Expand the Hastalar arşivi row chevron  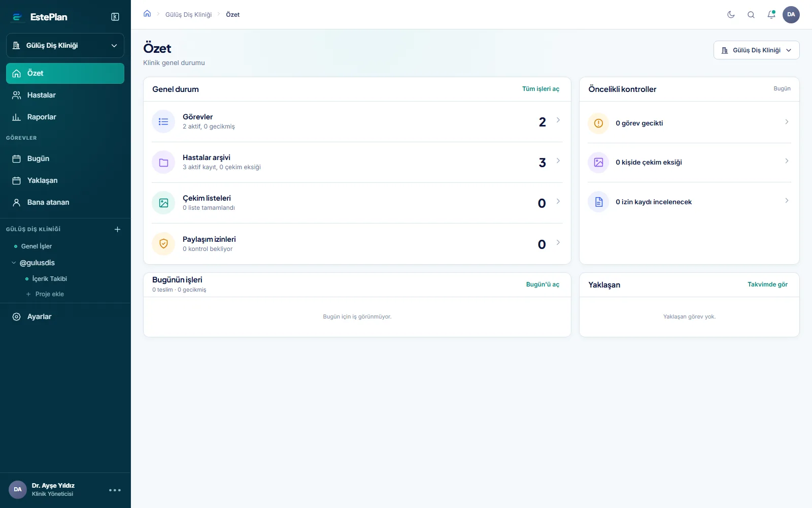tap(558, 161)
